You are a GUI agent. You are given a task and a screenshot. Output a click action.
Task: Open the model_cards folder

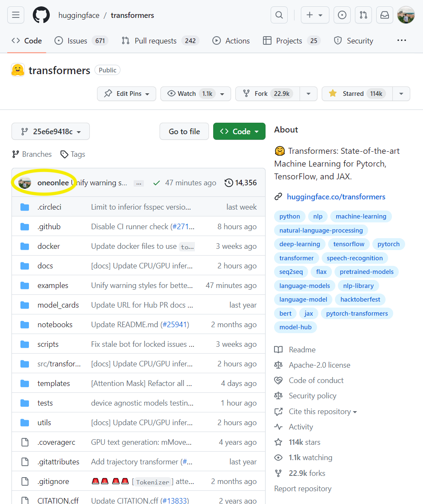58,305
